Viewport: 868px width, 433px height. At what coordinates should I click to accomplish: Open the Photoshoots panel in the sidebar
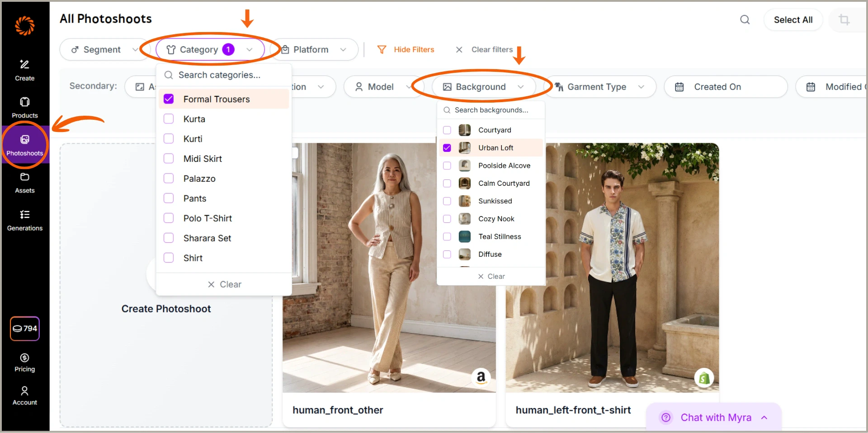25,145
